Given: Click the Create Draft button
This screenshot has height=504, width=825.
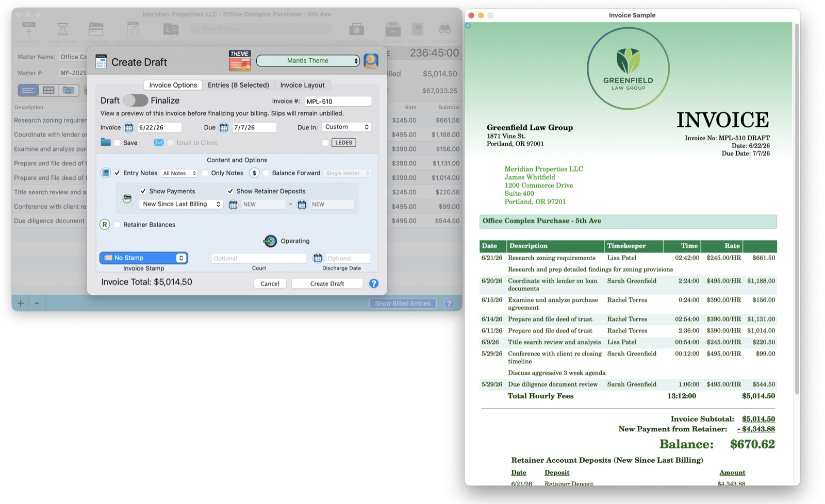Looking at the screenshot, I should [x=327, y=283].
